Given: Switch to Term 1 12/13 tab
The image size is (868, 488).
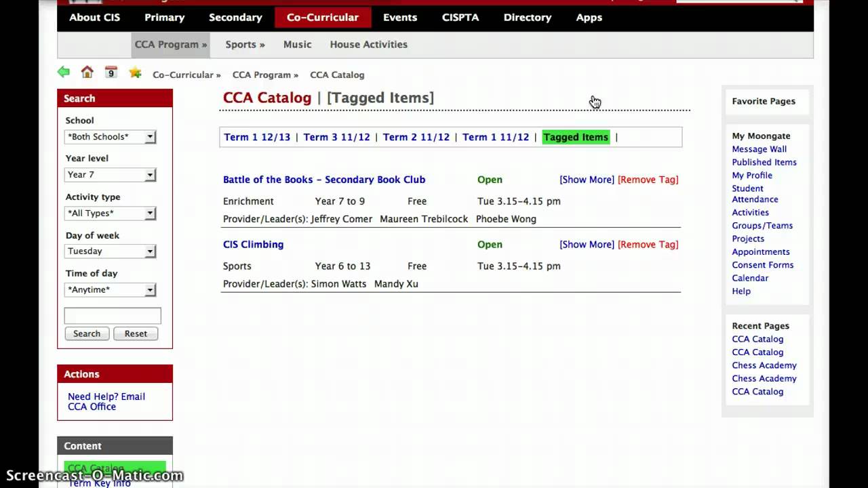Looking at the screenshot, I should (x=257, y=138).
